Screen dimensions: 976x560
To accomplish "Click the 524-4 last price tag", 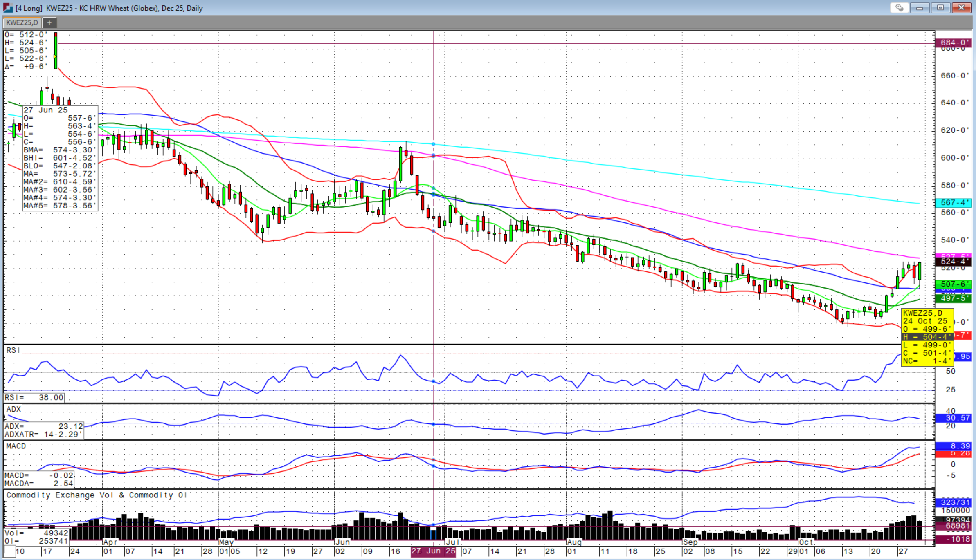I will (953, 262).
